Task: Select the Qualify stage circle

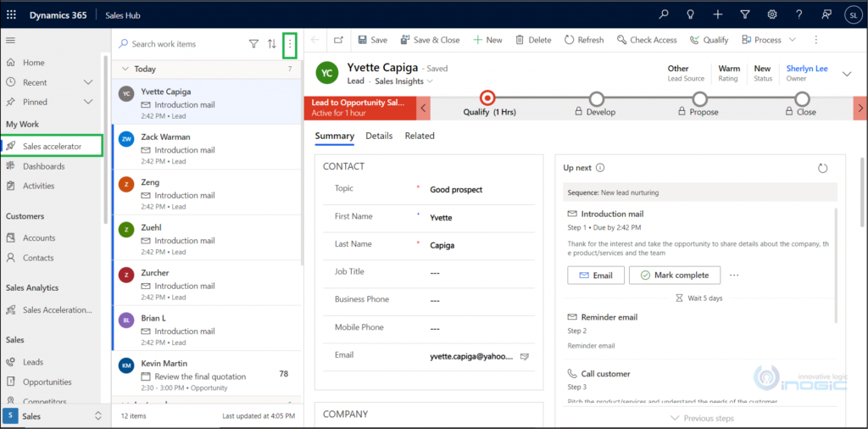Action: (x=487, y=98)
